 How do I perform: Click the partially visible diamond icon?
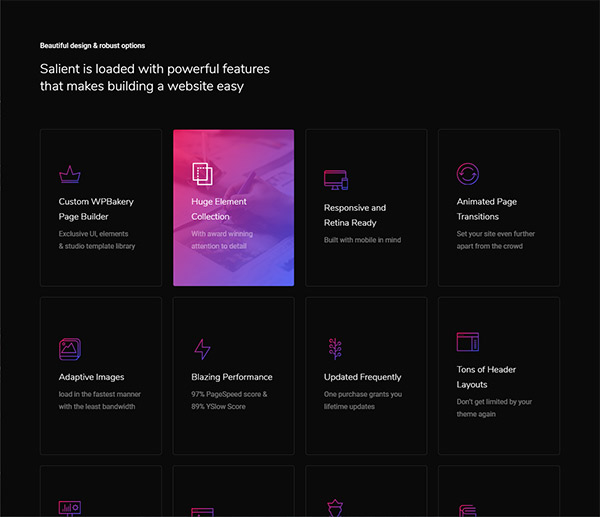pyautogui.click(x=334, y=508)
